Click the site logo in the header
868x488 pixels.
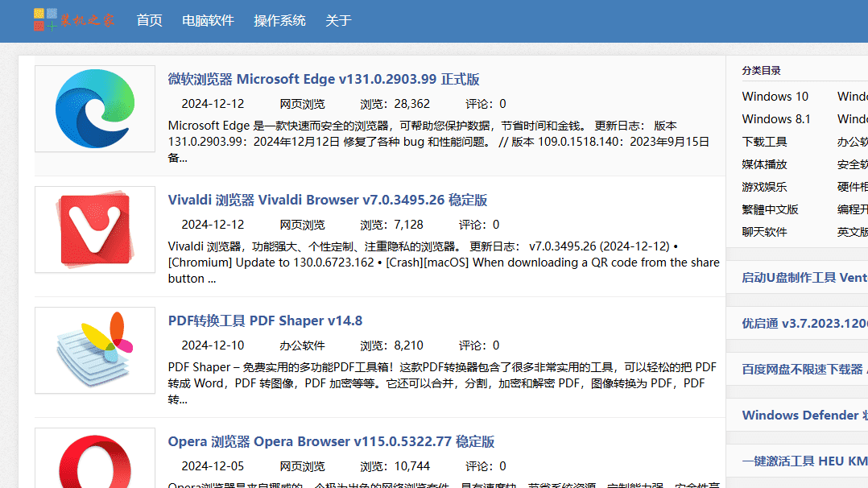click(73, 20)
